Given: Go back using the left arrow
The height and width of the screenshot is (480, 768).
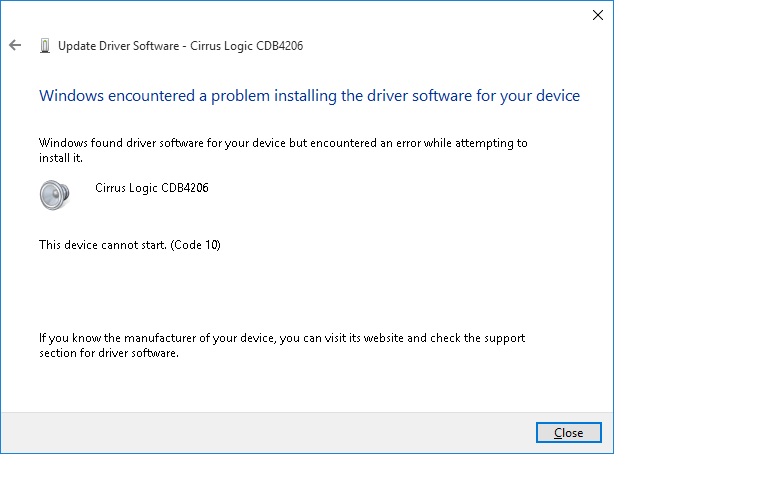Looking at the screenshot, I should pos(15,46).
